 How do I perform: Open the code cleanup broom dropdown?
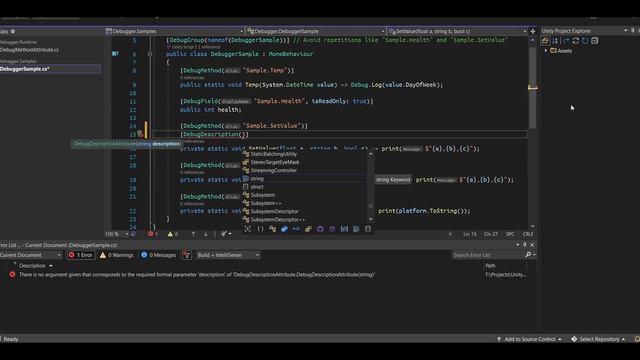(x=226, y=234)
